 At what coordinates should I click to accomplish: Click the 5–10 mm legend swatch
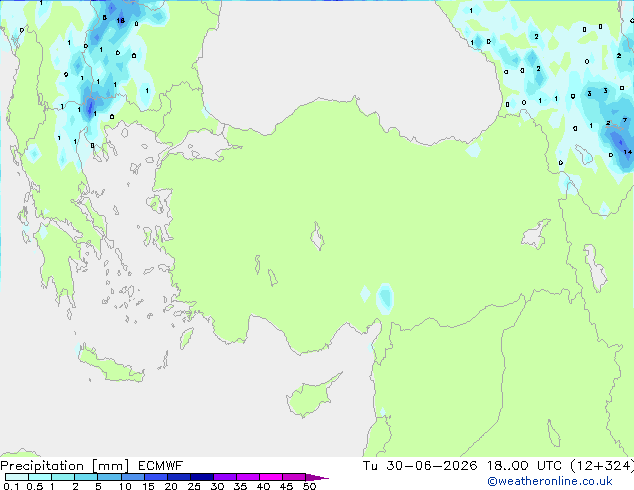(109, 477)
